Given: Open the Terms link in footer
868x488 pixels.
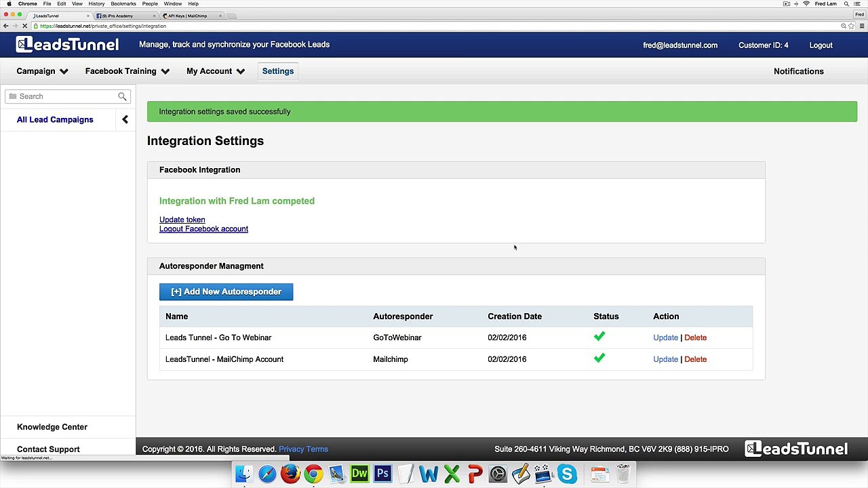Looking at the screenshot, I should tap(317, 449).
